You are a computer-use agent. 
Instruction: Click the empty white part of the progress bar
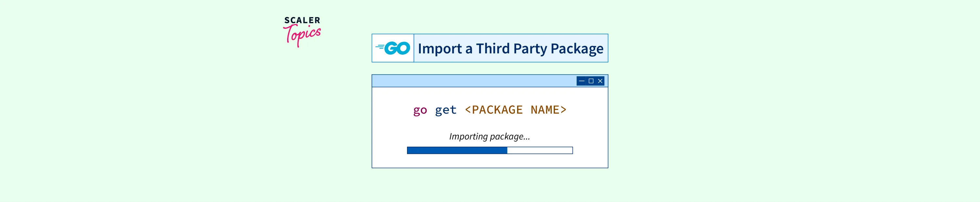pos(539,151)
